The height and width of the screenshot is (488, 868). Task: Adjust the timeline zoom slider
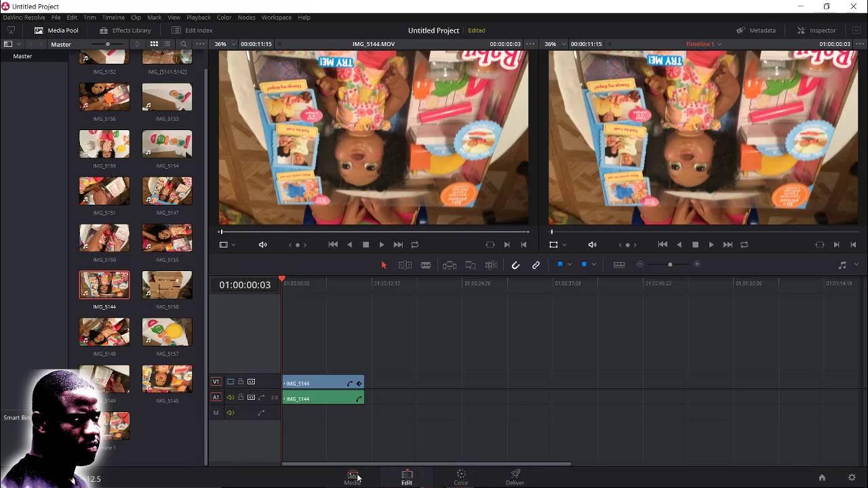tap(670, 264)
